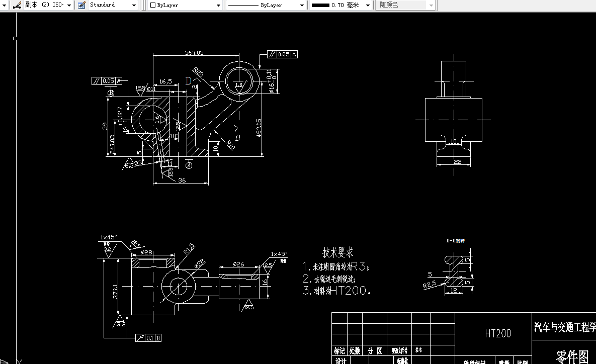Select the ø22 diameter dimension
The height and width of the screenshot is (364, 596).
click(x=200, y=263)
